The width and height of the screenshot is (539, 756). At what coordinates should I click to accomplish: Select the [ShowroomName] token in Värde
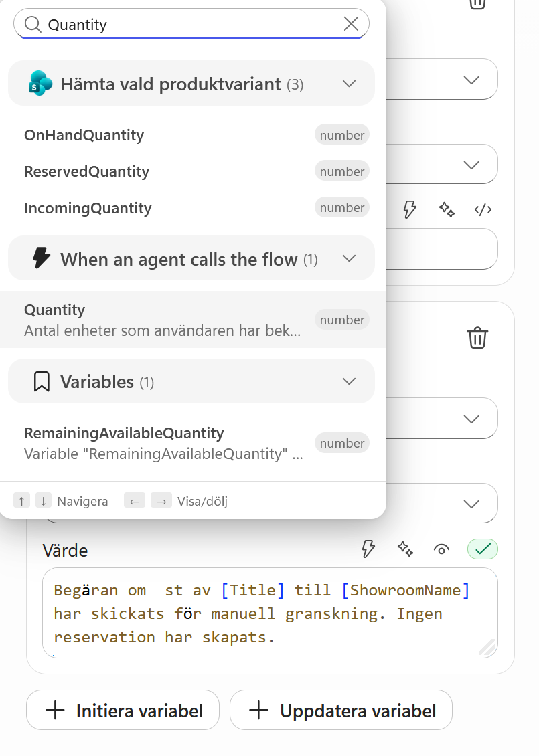pyautogui.click(x=406, y=590)
